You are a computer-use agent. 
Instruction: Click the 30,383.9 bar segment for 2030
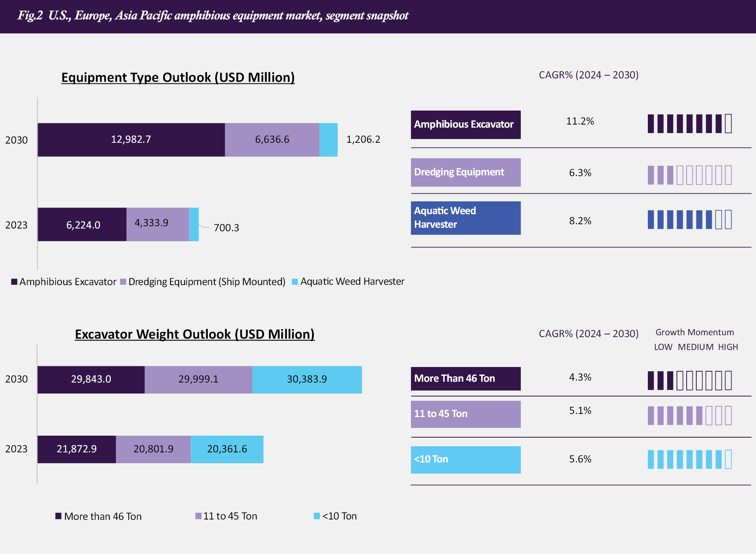click(x=307, y=380)
